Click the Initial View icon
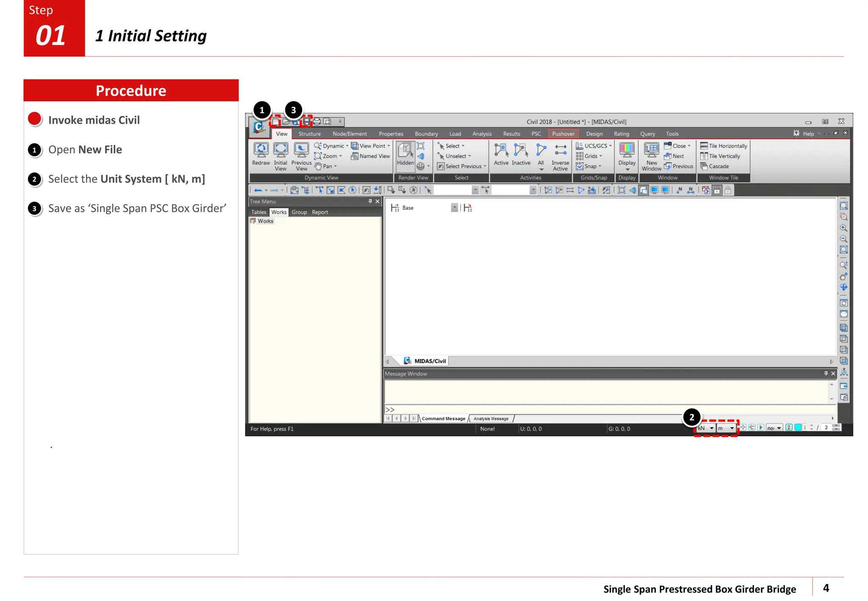Image resolution: width=868 pixels, height=601 pixels. [280, 150]
